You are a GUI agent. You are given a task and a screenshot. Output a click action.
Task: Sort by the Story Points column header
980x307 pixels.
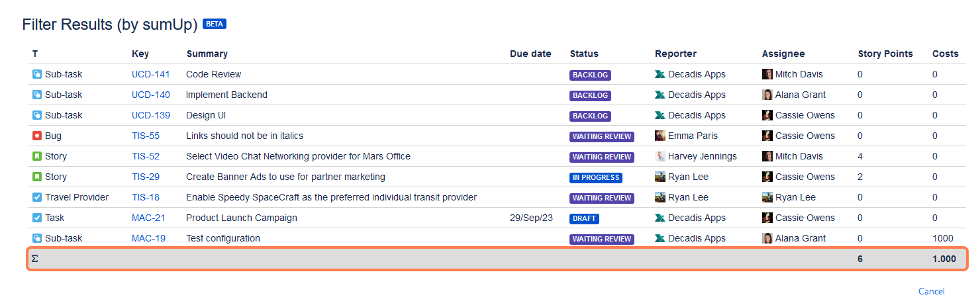[x=885, y=54]
